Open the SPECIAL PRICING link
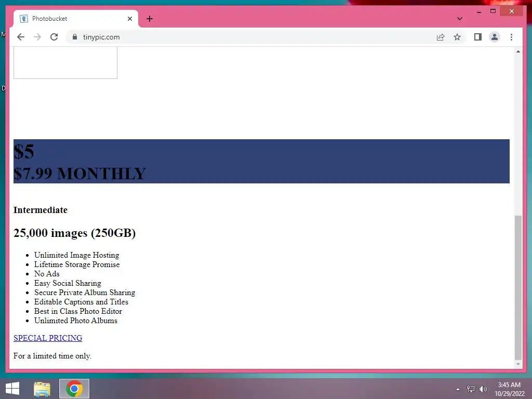Viewport: 532px width, 399px height. [x=48, y=338]
